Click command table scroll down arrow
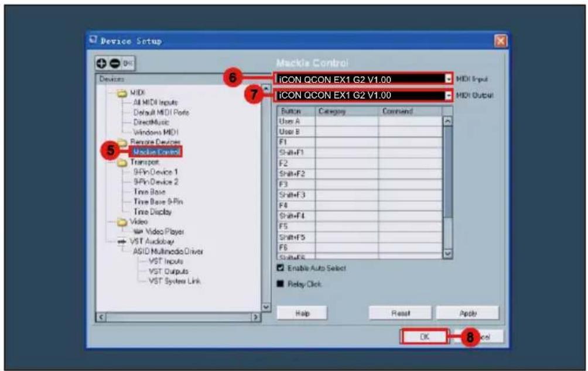Viewport: 588px width, 371px height. click(x=448, y=254)
